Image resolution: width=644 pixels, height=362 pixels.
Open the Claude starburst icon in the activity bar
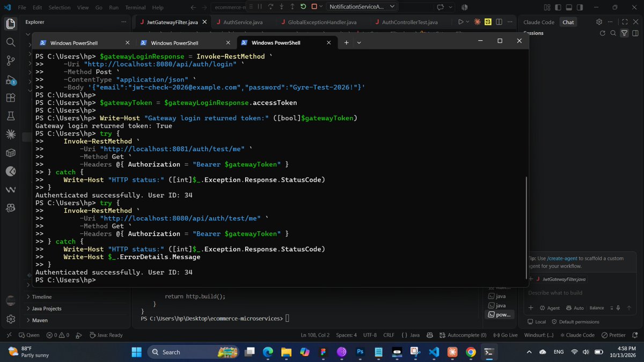(x=10, y=135)
